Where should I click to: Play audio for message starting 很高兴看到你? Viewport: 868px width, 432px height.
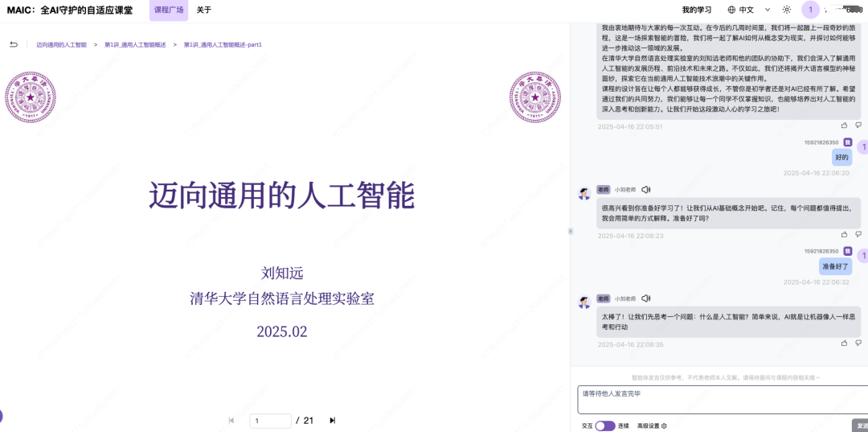(x=645, y=189)
